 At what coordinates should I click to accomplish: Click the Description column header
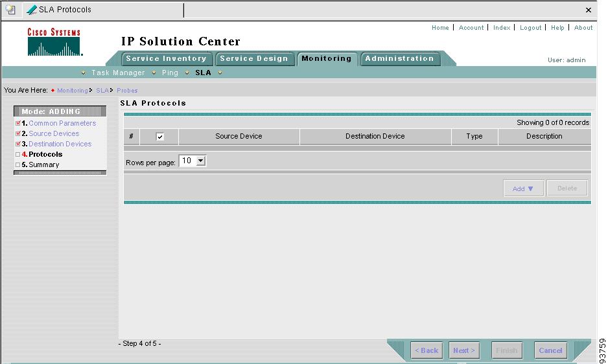(544, 137)
